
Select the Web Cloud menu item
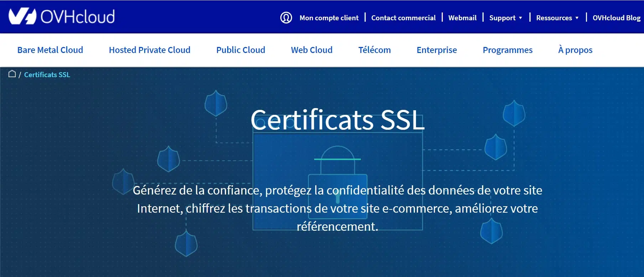point(312,50)
